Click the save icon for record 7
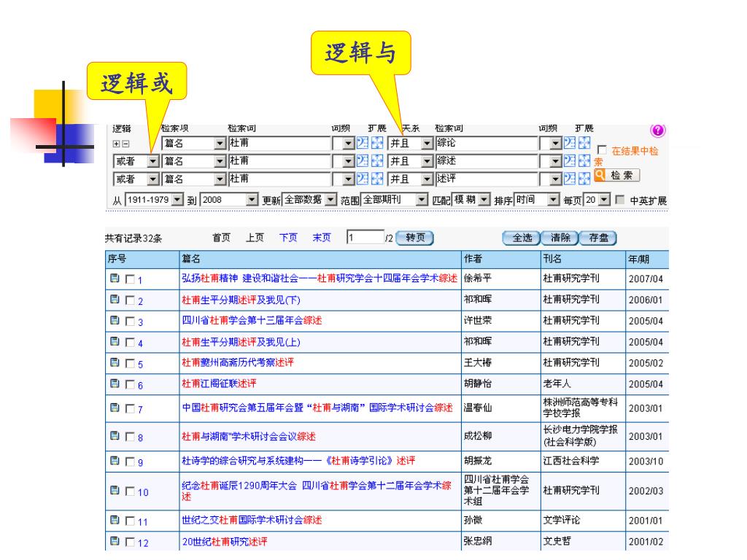This screenshot has height=560, width=747. point(115,408)
